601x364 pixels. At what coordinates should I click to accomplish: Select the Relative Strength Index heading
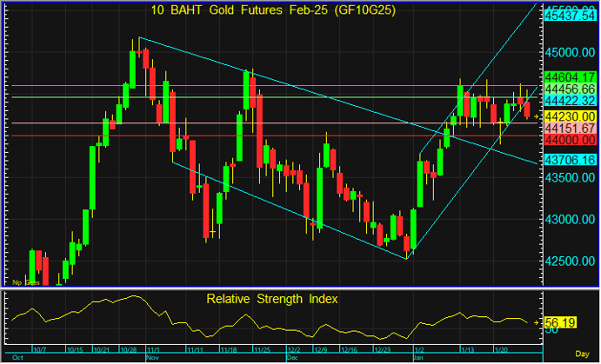coord(271,298)
